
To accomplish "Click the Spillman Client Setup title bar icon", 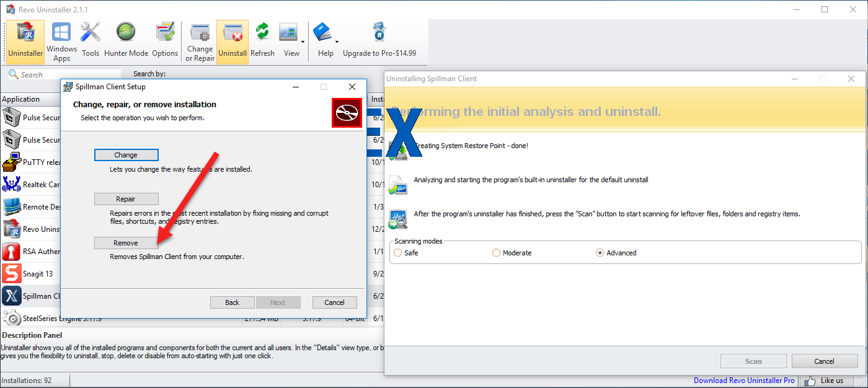I will pos(68,87).
